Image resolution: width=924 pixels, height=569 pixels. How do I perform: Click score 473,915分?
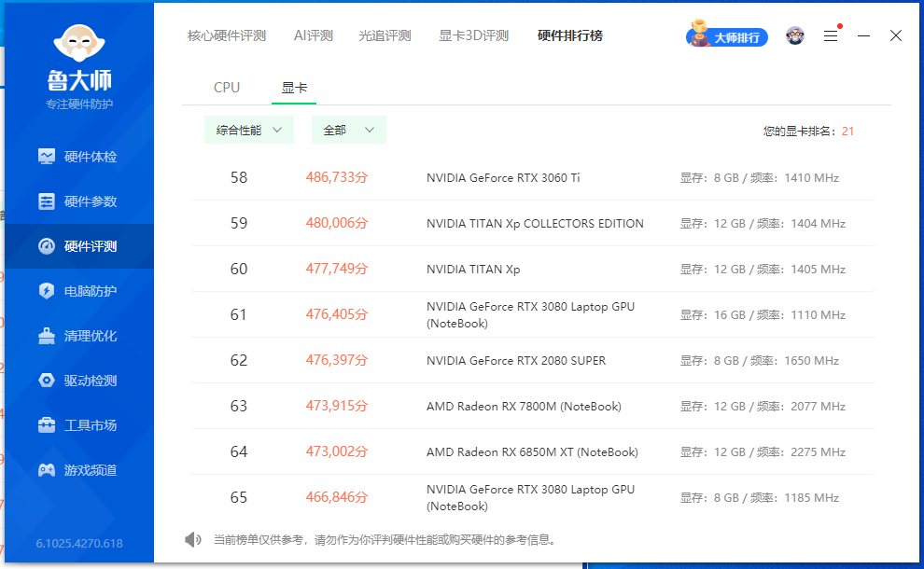(337, 406)
